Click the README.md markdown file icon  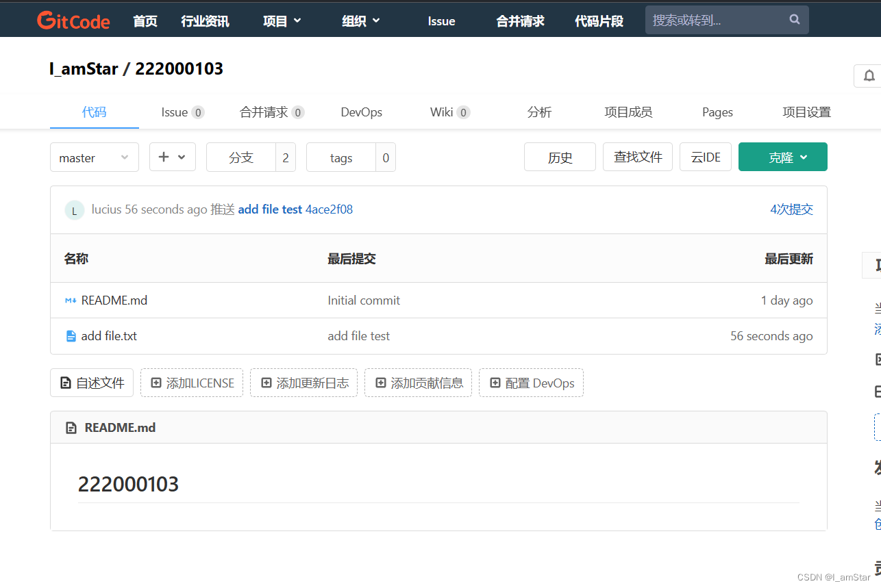pos(71,301)
